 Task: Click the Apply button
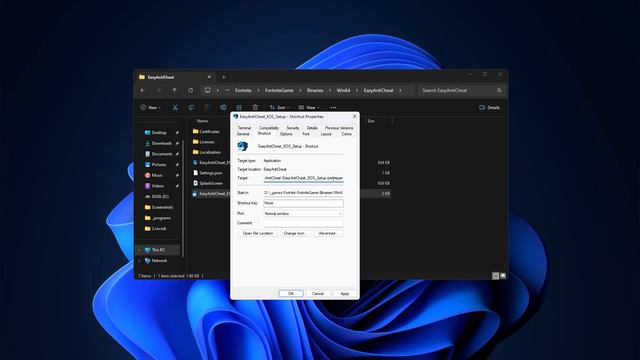[344, 293]
